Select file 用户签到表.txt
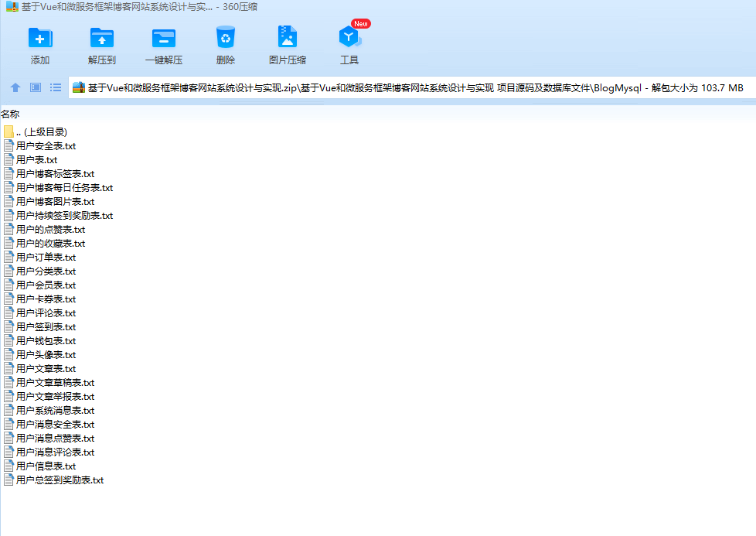 pos(40,327)
